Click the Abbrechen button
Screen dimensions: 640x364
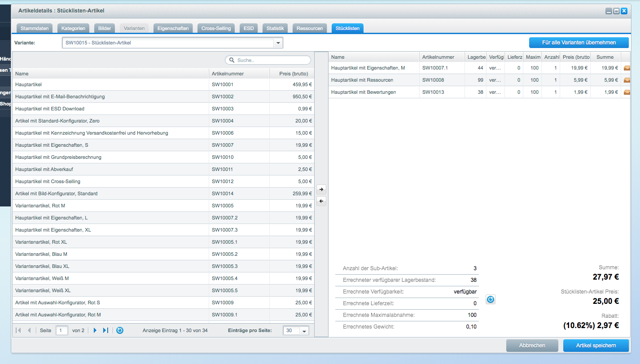point(532,346)
